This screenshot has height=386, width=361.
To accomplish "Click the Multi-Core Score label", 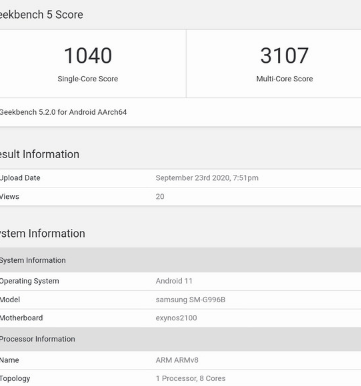I will coord(284,79).
